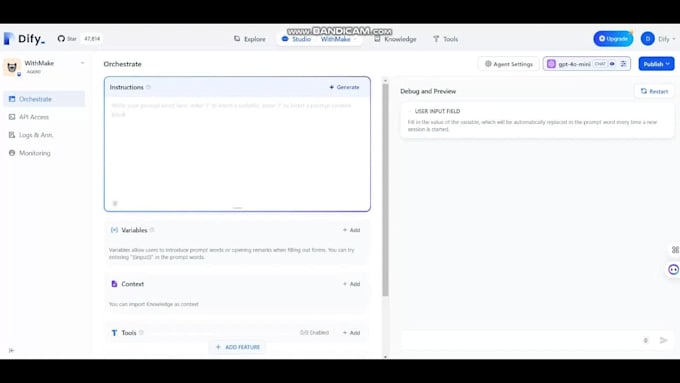Click the Tools section T icon
680x383 pixels.
click(x=114, y=333)
